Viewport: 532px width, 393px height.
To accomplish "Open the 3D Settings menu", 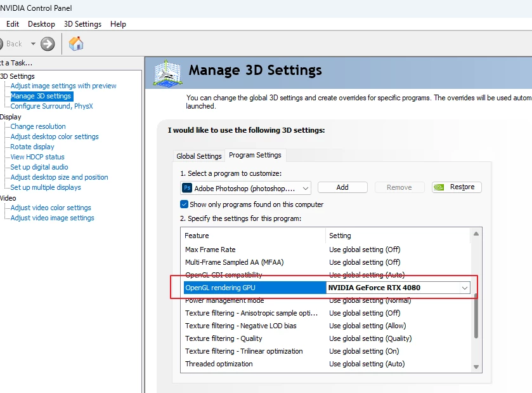I will [83, 24].
